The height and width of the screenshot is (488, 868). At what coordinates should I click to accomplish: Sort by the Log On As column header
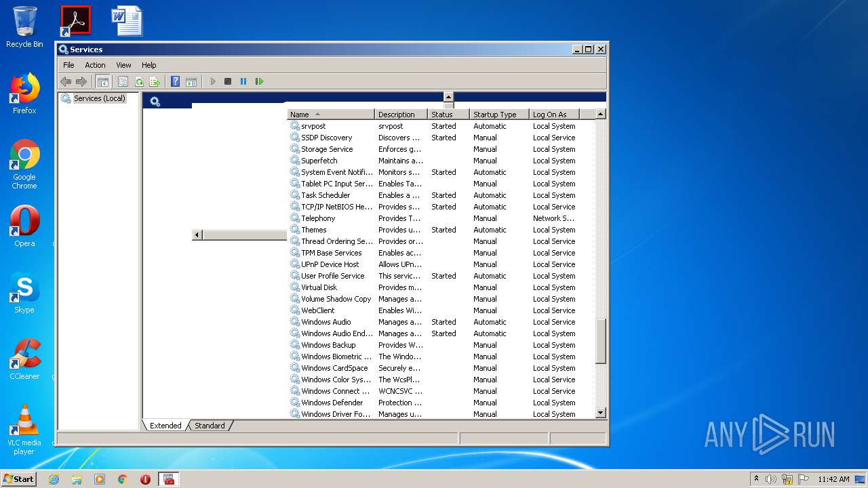[554, 115]
